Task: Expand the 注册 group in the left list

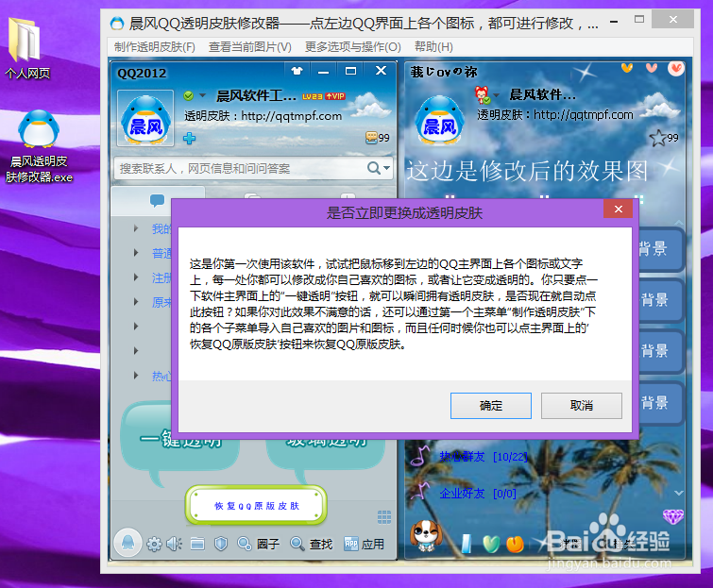Action: point(136,277)
